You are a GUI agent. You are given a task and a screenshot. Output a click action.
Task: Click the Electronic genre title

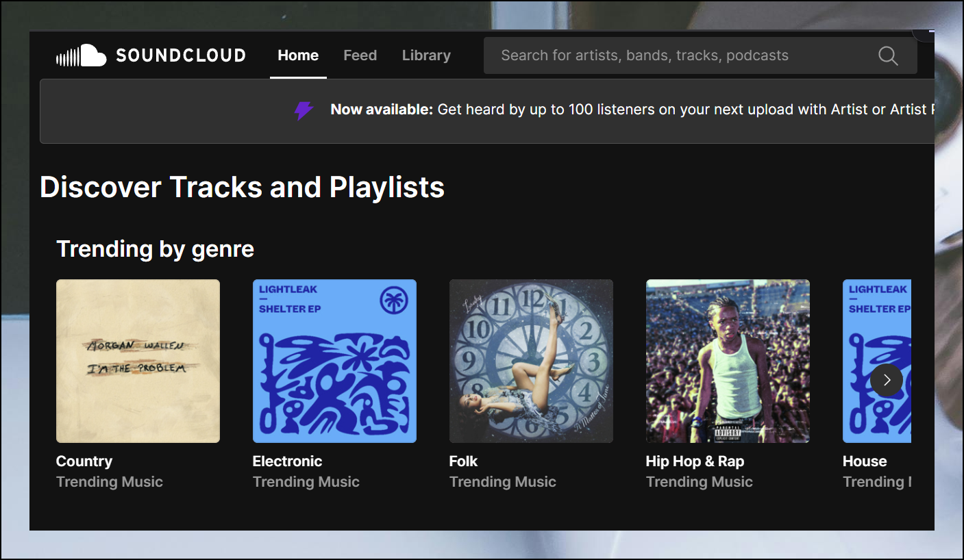click(287, 461)
